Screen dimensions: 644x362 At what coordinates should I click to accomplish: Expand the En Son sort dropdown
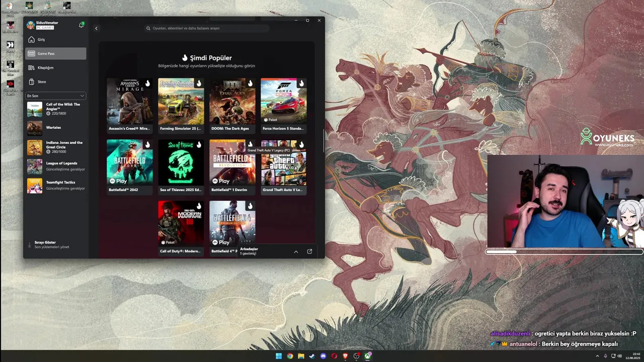click(x=56, y=96)
